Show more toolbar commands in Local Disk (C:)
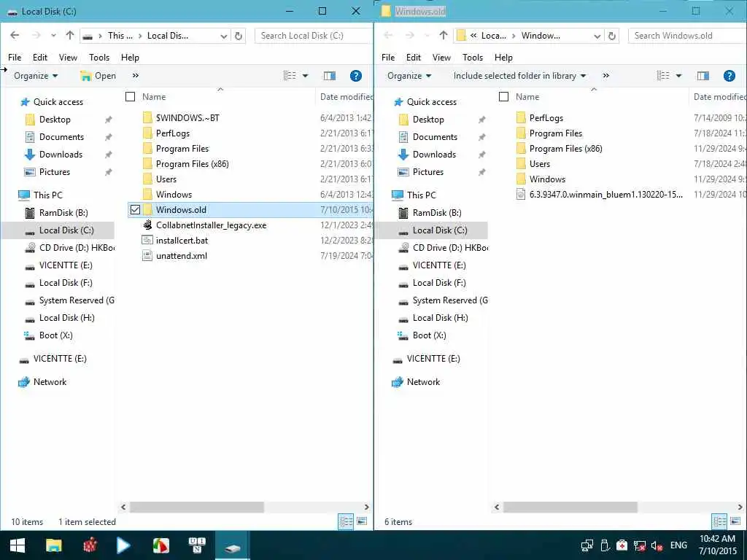 (135, 76)
